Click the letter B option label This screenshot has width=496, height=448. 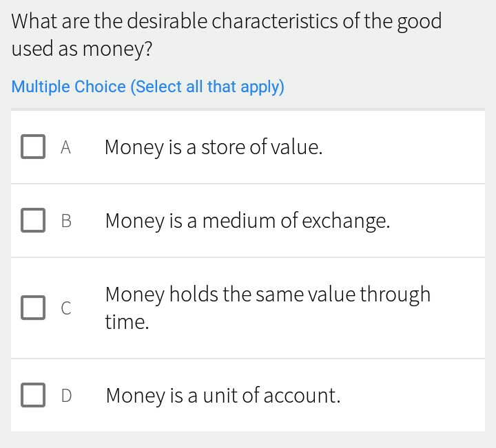[66, 220]
